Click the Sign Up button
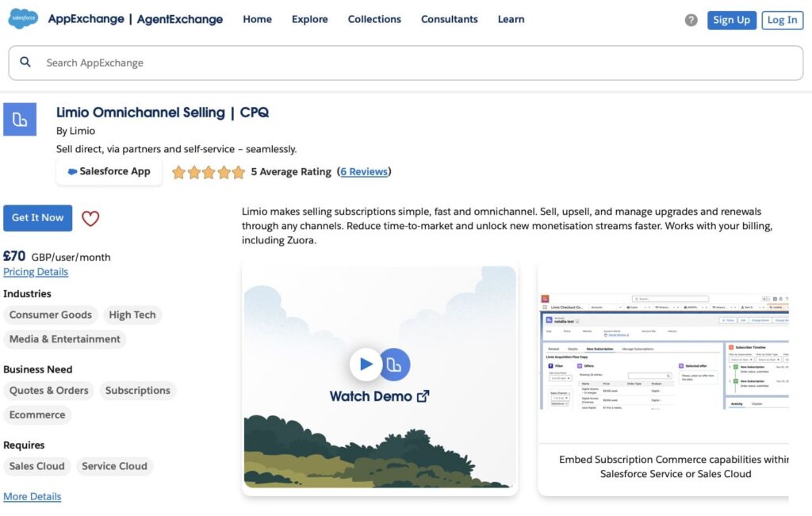 pos(732,20)
